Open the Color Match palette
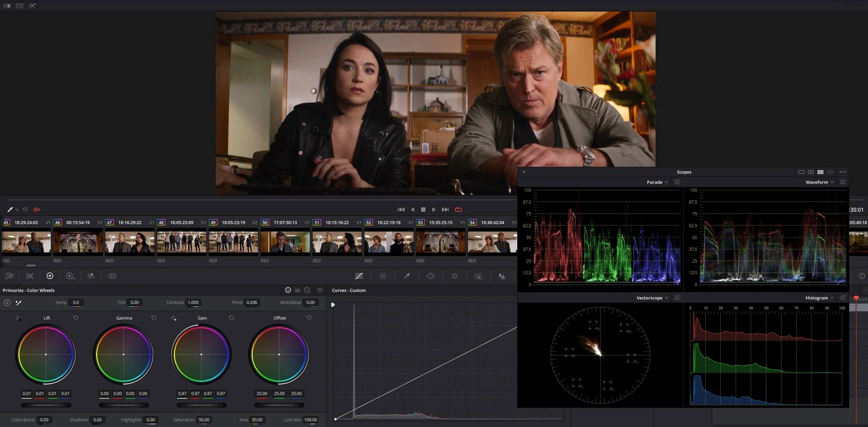868x427 pixels. pyautogui.click(x=30, y=276)
